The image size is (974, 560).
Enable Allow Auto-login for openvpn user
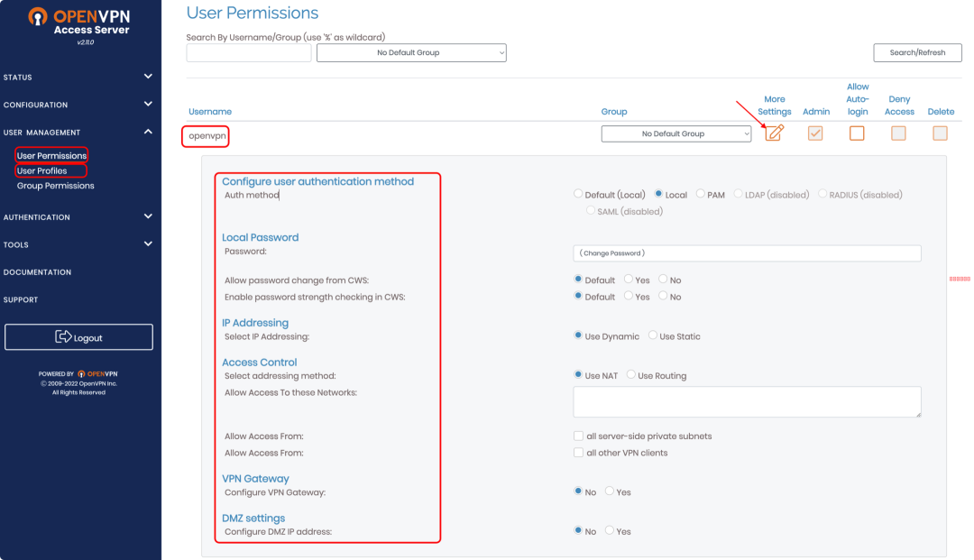click(857, 133)
